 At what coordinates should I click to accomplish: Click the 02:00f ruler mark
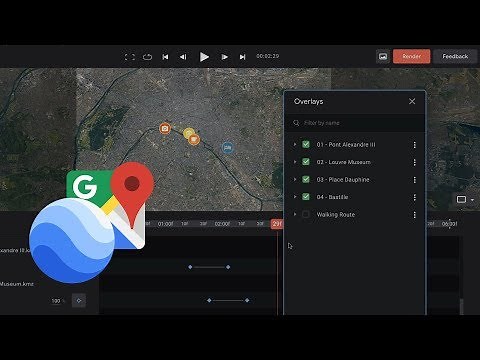click(x=222, y=224)
